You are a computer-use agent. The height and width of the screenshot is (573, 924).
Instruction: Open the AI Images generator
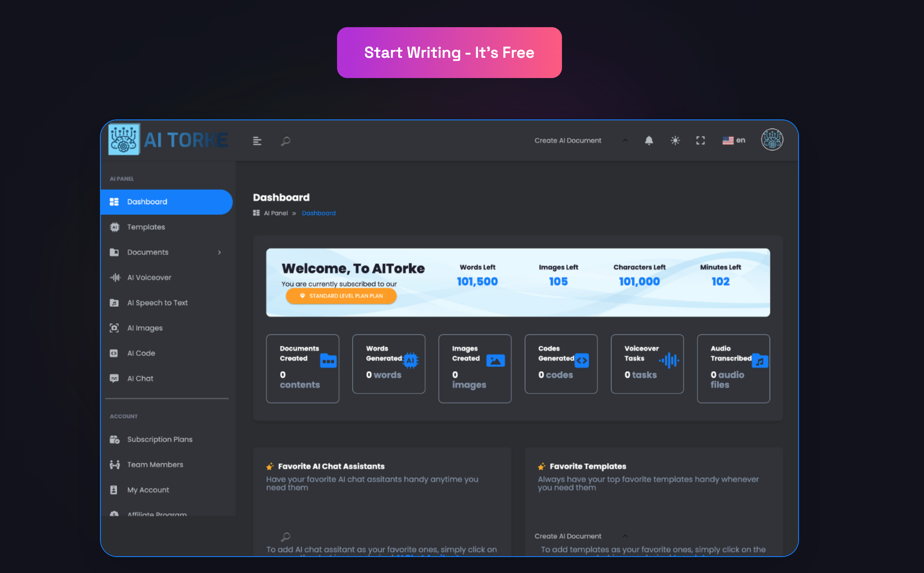click(x=145, y=328)
